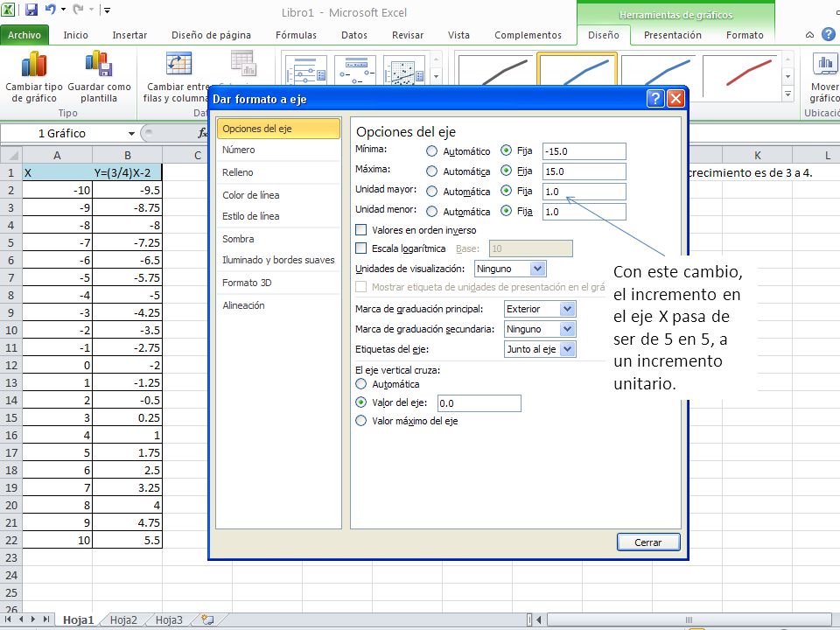Go to last sheet navigation arrow
The width and height of the screenshot is (840, 630).
coord(46,619)
